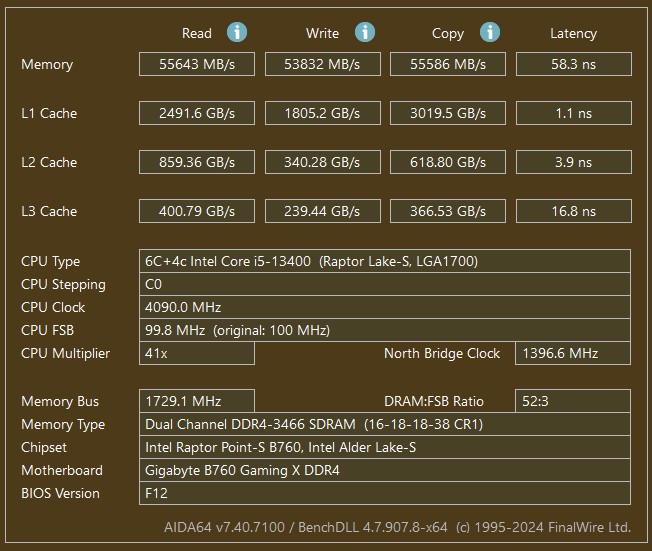Click the CPU Multiplier value 41x
The width and height of the screenshot is (652, 551).
pos(197,353)
